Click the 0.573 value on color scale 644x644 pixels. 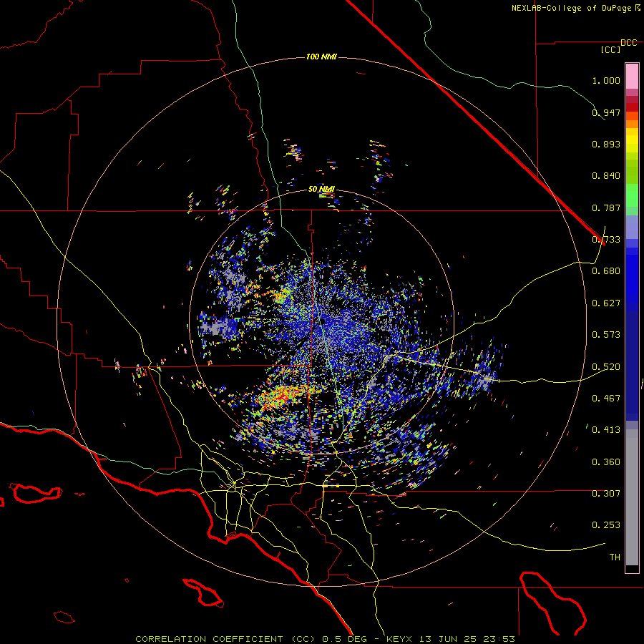click(x=606, y=335)
